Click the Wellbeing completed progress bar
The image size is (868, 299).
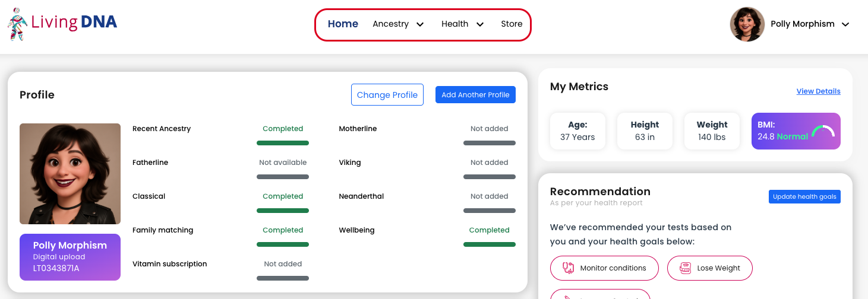[490, 244]
